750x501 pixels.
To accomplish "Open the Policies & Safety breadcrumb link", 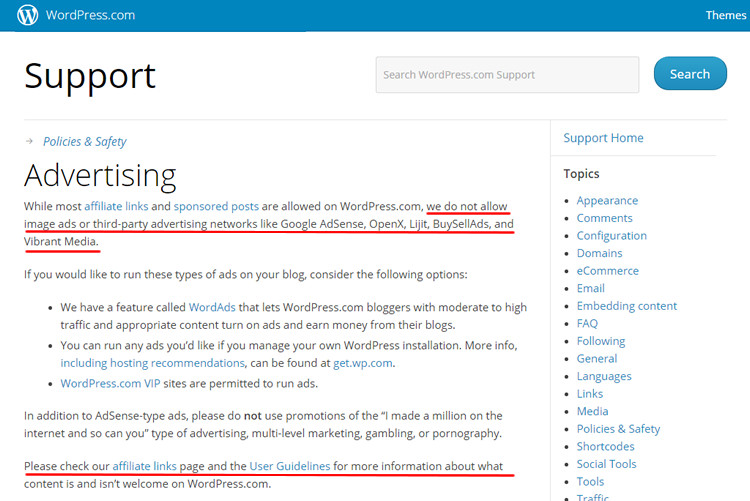I will [85, 142].
